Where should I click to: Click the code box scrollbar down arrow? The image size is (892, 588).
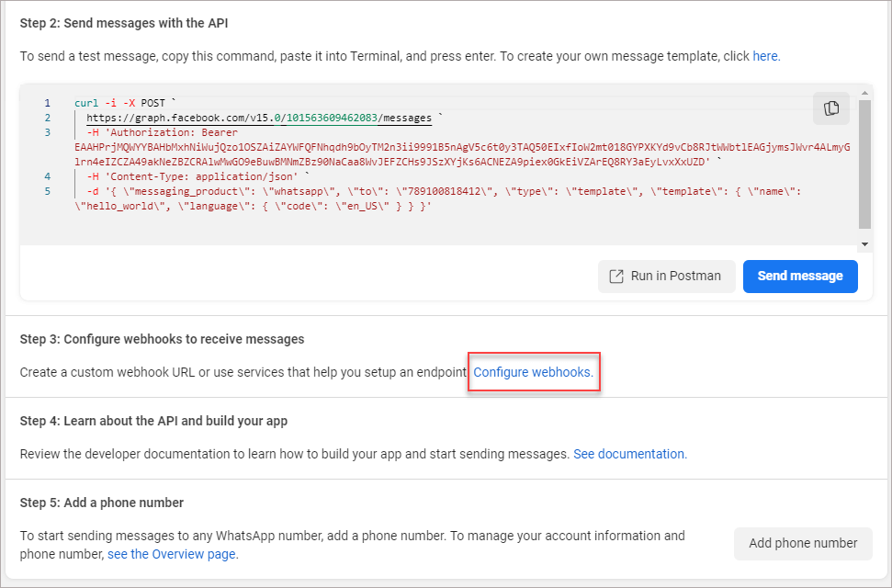[x=864, y=244]
